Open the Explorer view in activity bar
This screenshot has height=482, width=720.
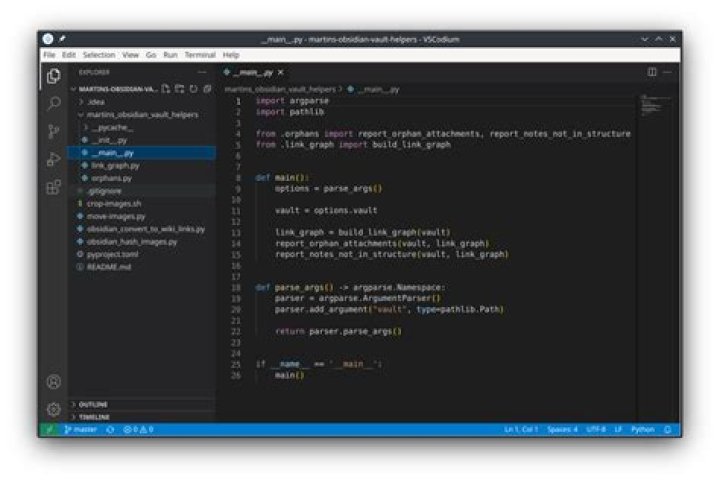click(54, 76)
